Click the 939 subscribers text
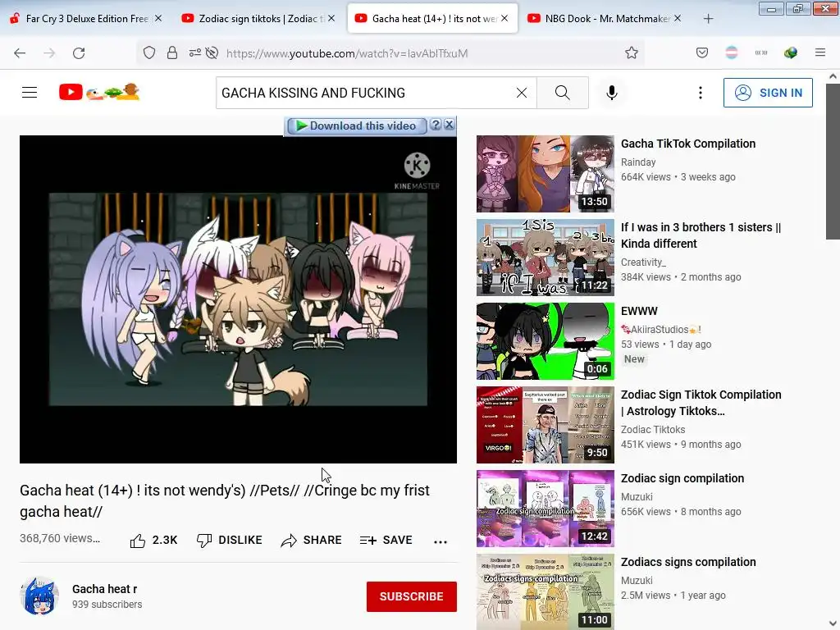 pos(107,605)
